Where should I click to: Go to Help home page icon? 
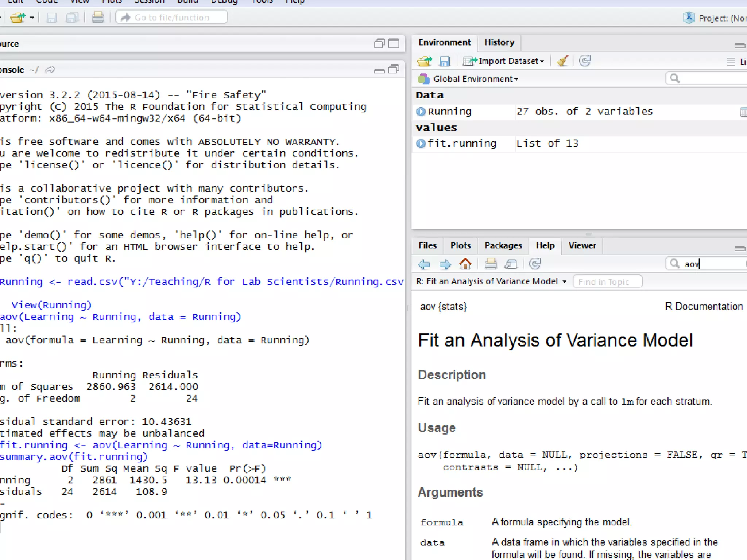coord(465,264)
